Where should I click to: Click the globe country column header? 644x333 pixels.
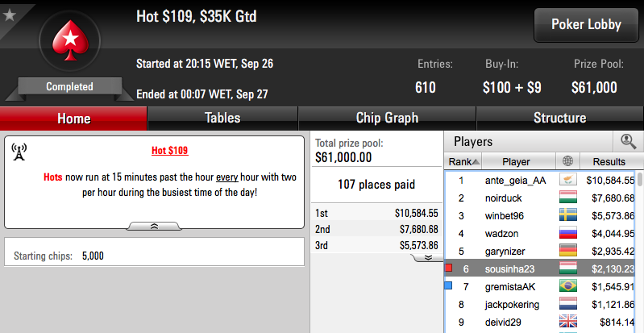(x=567, y=161)
